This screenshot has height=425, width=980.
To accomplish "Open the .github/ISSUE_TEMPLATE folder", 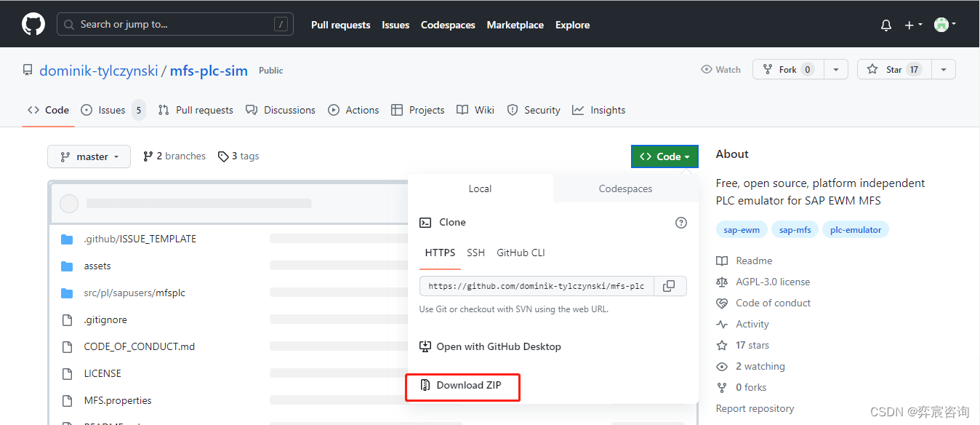I will (x=140, y=239).
